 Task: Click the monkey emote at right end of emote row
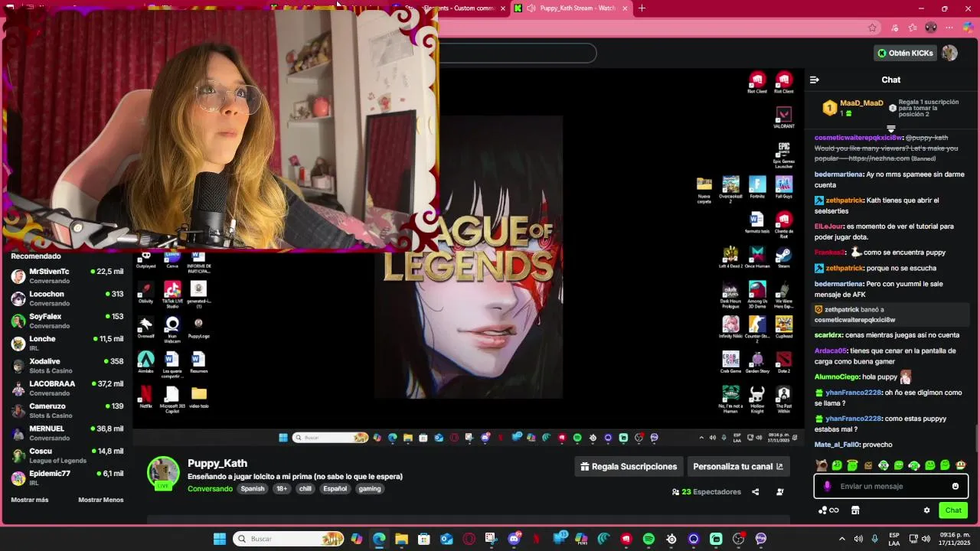[961, 465]
